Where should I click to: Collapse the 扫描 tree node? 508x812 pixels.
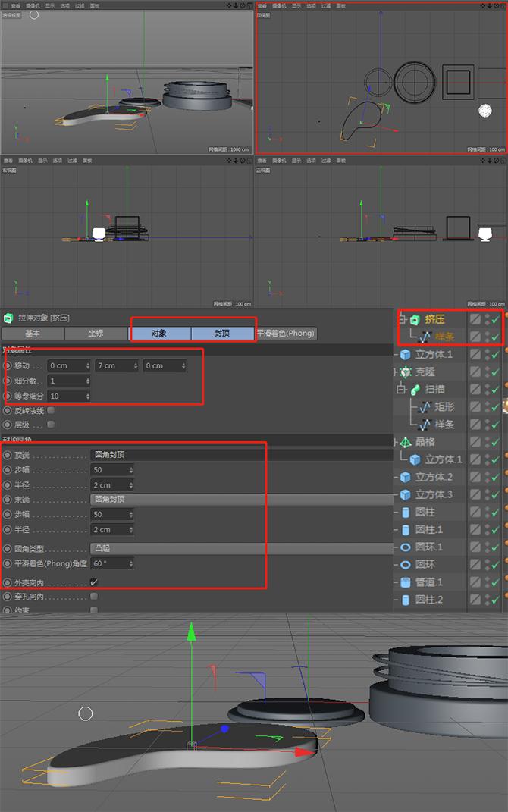tap(402, 390)
